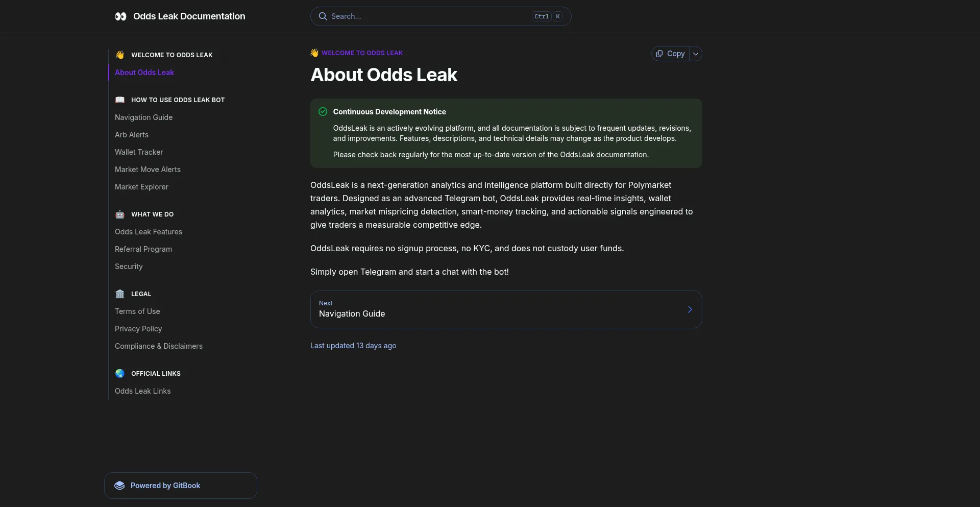Click the green check icon in the notice box
Image resolution: width=980 pixels, height=507 pixels.
coord(323,111)
